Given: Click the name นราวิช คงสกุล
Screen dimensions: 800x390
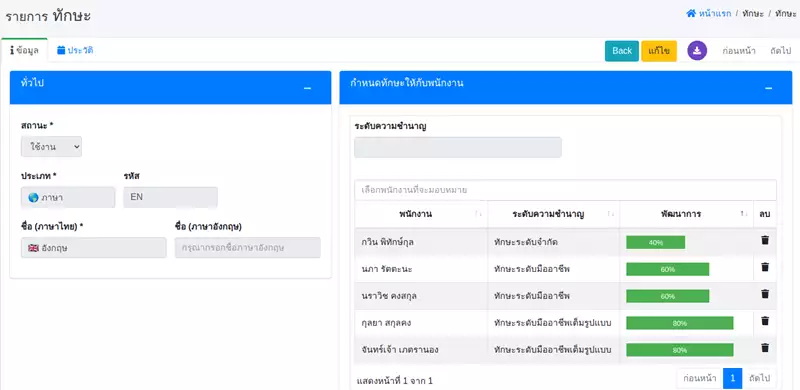Looking at the screenshot, I should 388,296.
